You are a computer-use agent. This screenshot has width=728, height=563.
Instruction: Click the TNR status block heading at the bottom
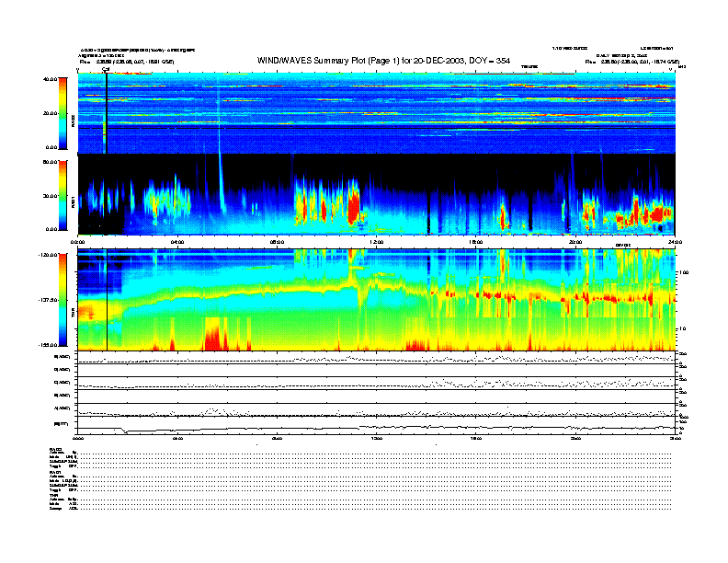[x=54, y=495]
